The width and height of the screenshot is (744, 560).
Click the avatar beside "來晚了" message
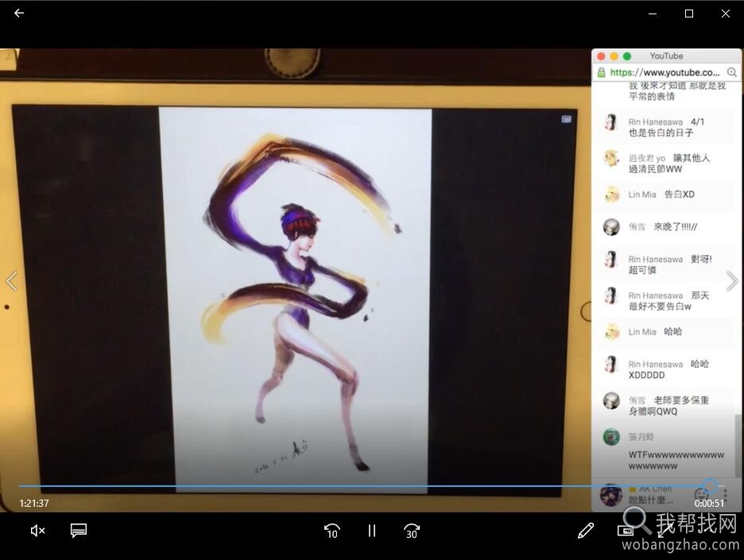[x=611, y=227]
